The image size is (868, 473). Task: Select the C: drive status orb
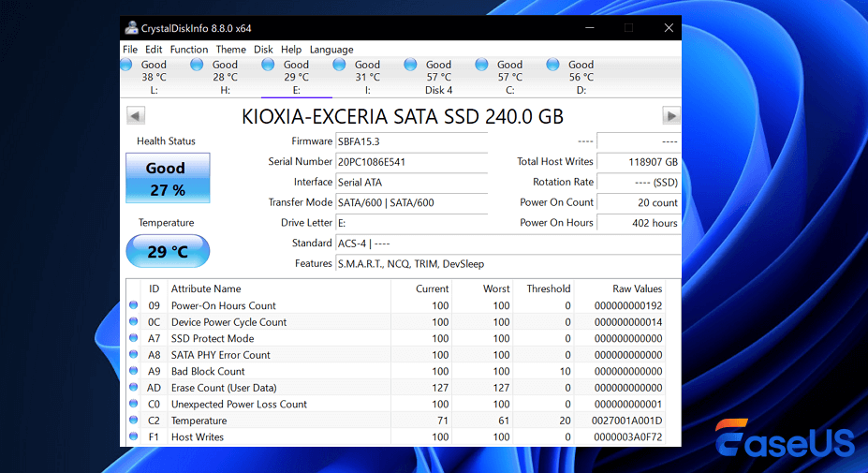click(481, 65)
